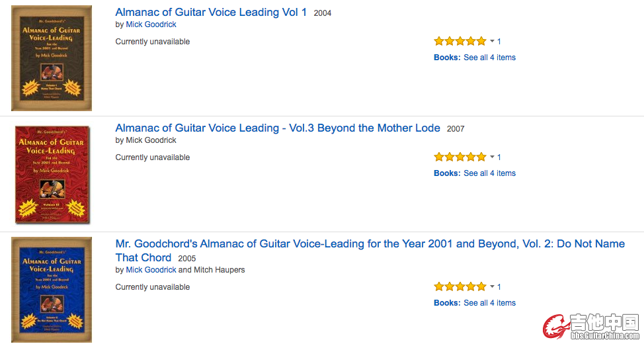Click Mick Goodrick author link under Vol.3 title
The image size is (644, 346).
click(151, 140)
